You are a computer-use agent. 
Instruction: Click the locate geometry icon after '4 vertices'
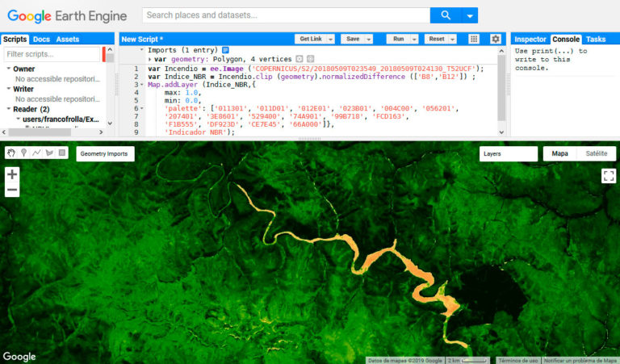coord(300,59)
